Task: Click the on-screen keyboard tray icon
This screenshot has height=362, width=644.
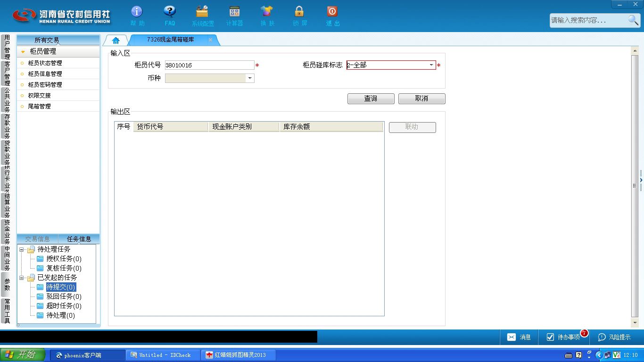Action: click(x=569, y=355)
